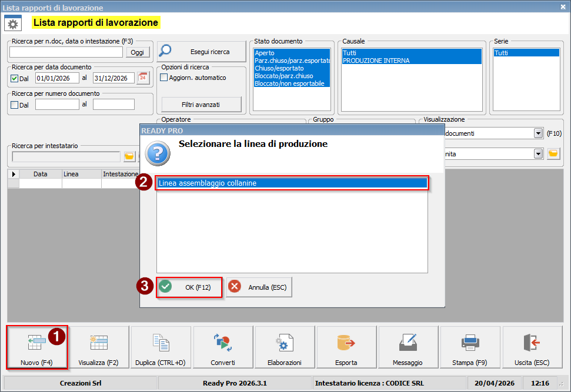Enable the Dal document number checkbox
Viewport: 571px width, 392px height.
15,105
